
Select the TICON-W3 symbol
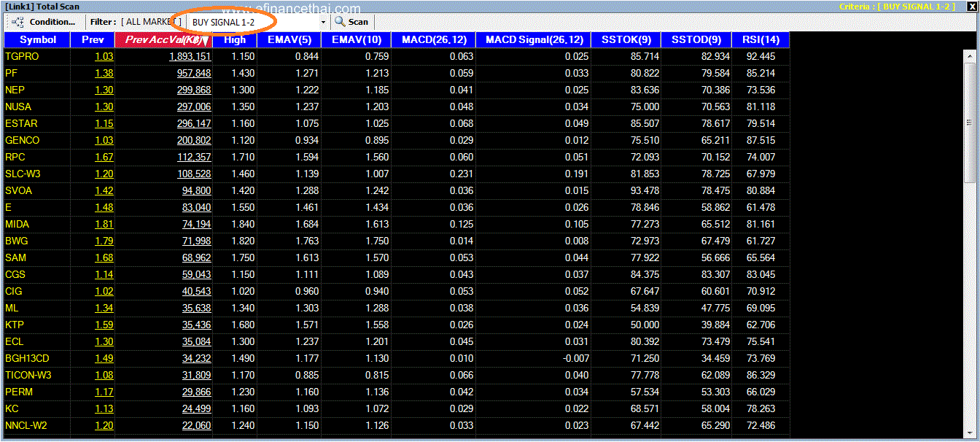(28, 375)
